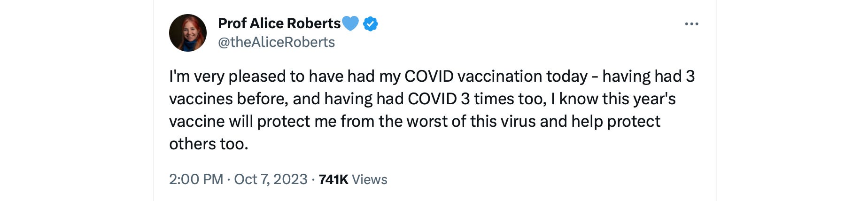Click the "2:00 PM" timestamp

[196, 179]
